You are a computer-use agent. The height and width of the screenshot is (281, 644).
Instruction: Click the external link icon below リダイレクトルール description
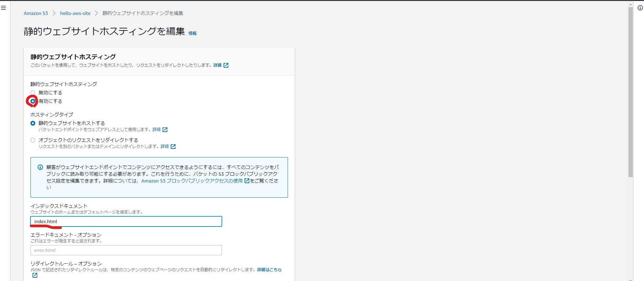35,275
